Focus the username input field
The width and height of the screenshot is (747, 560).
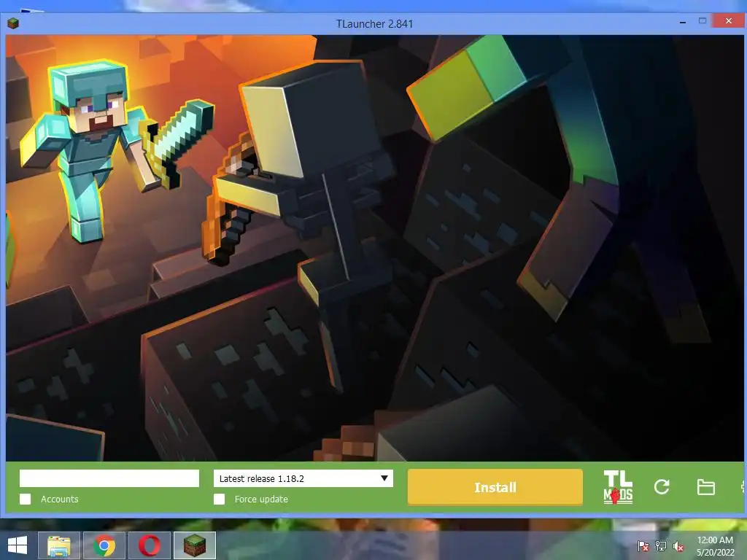[109, 478]
